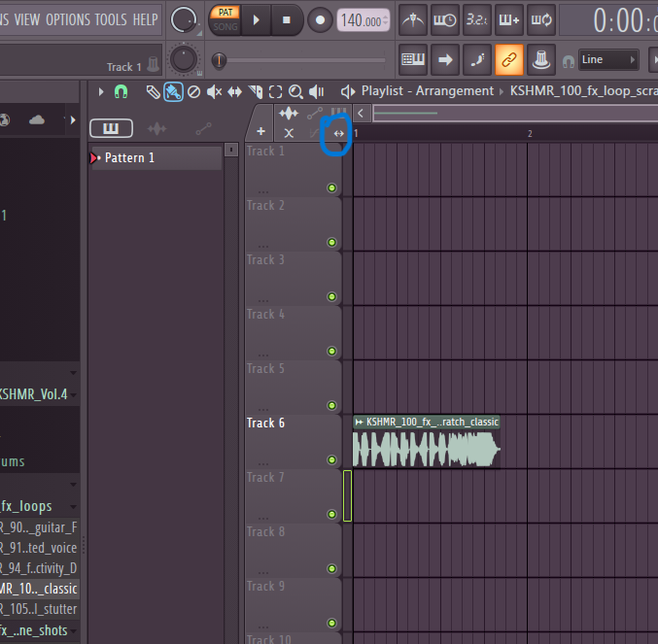Click the timeline scroll left arrow
The height and width of the screenshot is (644, 658).
pos(361,114)
